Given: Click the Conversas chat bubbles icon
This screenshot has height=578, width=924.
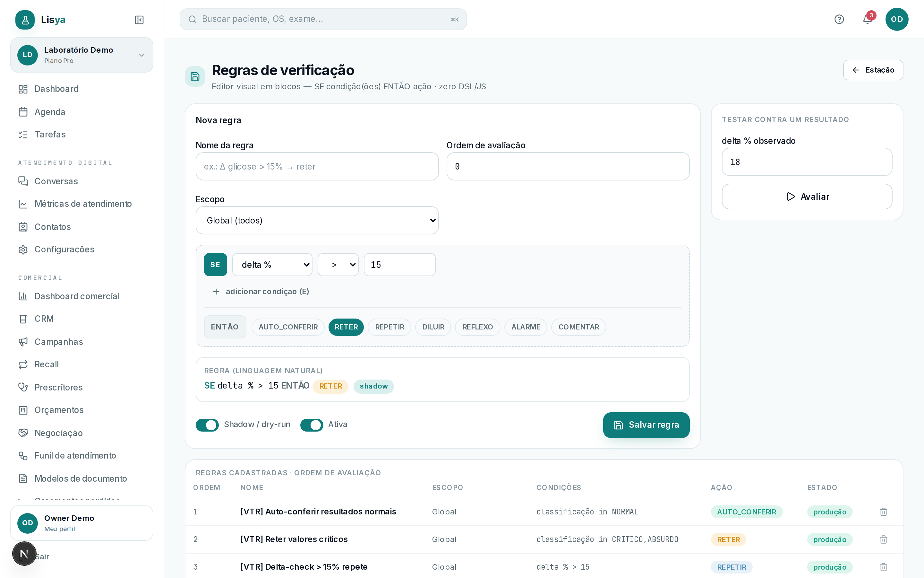Looking at the screenshot, I should click(x=23, y=181).
